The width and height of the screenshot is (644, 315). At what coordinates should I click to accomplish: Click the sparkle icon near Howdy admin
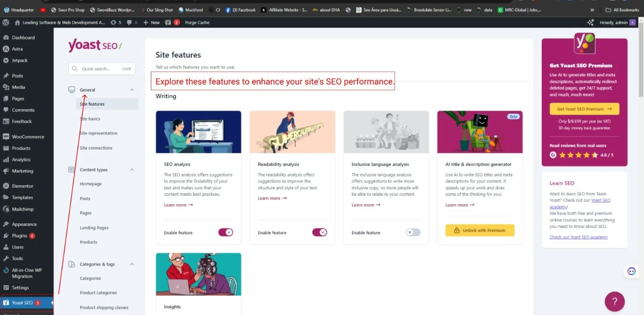coord(590,23)
